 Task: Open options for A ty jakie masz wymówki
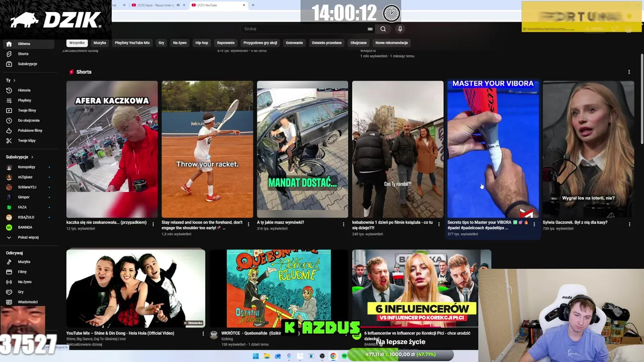point(344,224)
